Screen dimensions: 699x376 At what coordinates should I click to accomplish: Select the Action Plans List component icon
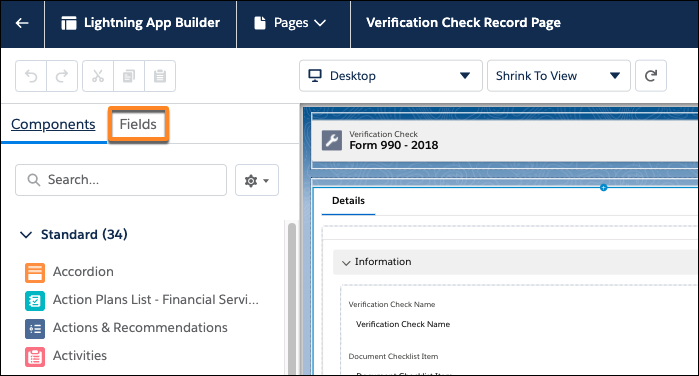[35, 301]
